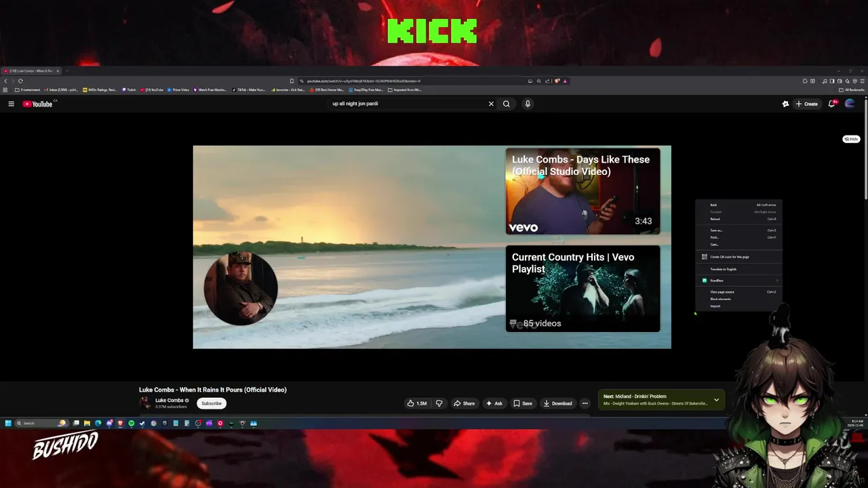
Task: Open the YouTube account avatar menu
Action: 850,104
